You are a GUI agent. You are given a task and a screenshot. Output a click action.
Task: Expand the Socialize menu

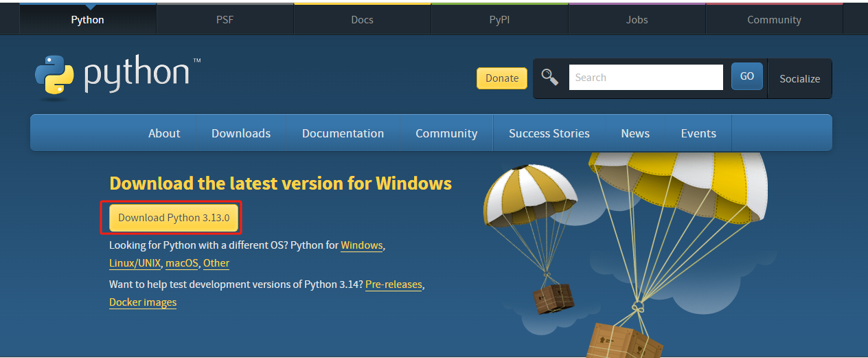click(799, 78)
